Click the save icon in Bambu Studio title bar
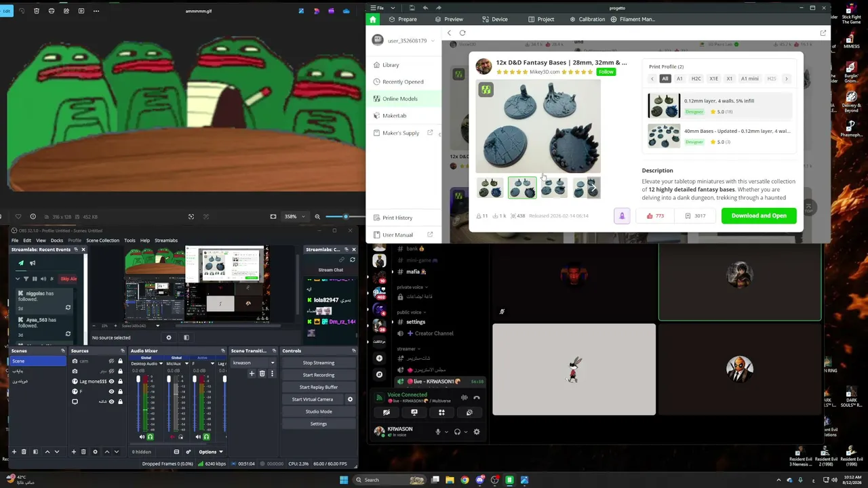868x488 pixels. click(x=412, y=8)
